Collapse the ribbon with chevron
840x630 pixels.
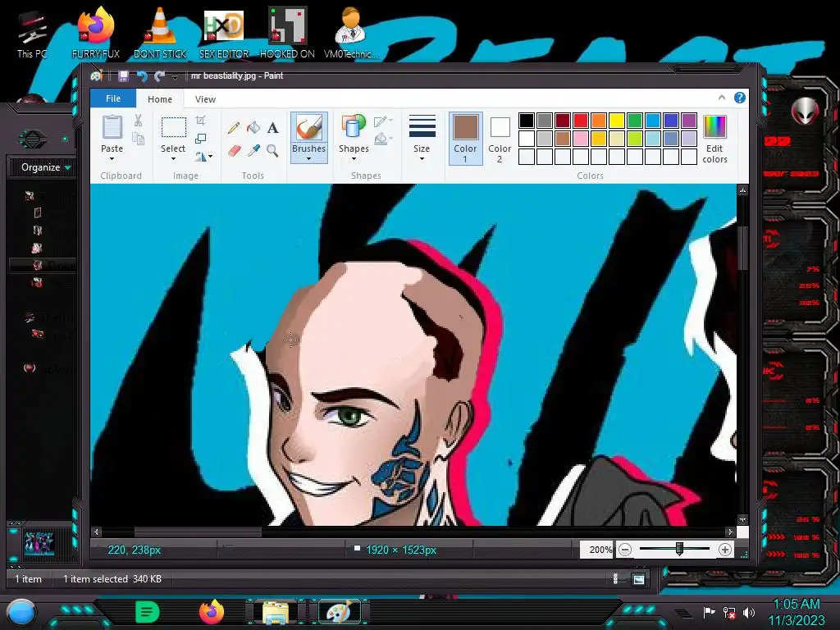722,98
